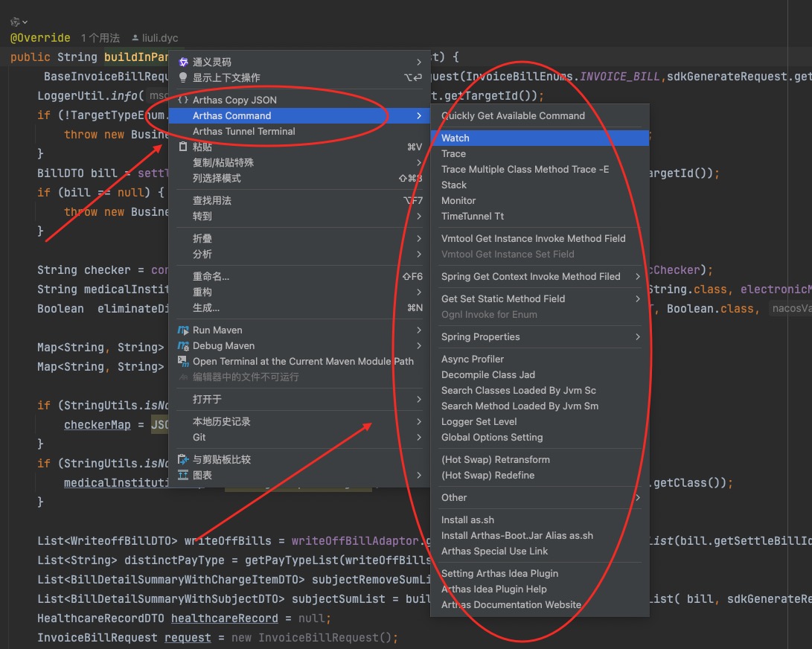Choose 生成... menu entry

point(299,307)
